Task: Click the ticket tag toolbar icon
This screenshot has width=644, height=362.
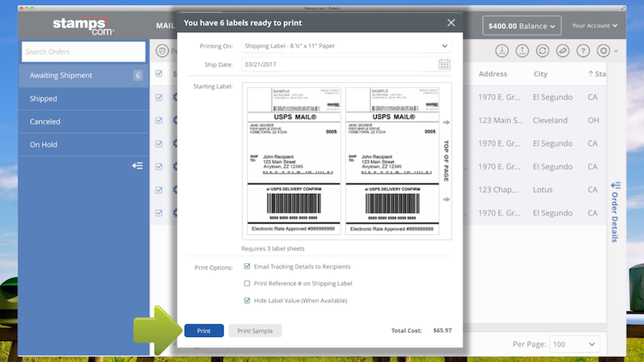Action: click(562, 51)
